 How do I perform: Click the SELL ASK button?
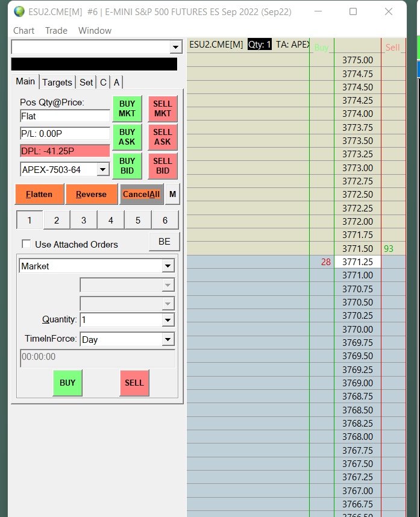(x=163, y=137)
